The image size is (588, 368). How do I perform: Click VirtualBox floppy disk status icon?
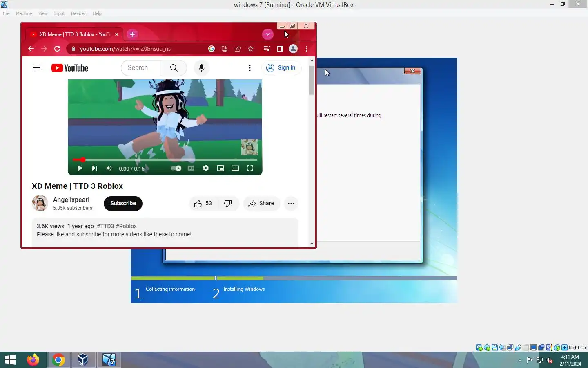(x=494, y=348)
